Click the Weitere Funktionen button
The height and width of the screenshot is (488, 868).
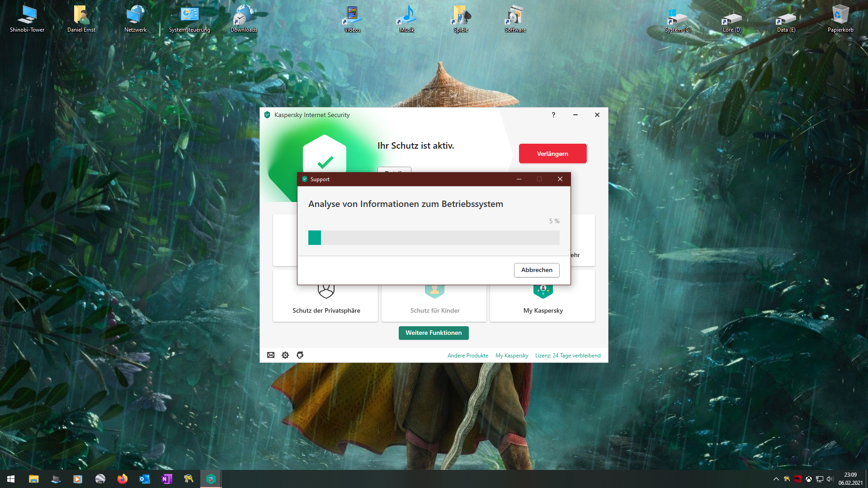434,333
